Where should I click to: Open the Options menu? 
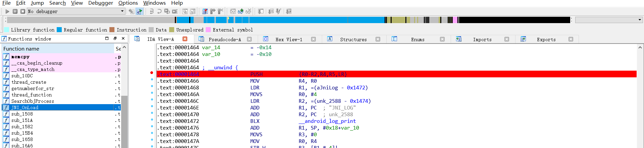coord(128,3)
